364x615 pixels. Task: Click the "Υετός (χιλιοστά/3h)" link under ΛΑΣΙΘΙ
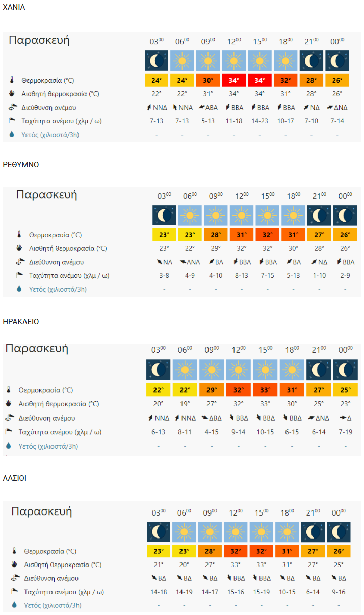pos(53,605)
